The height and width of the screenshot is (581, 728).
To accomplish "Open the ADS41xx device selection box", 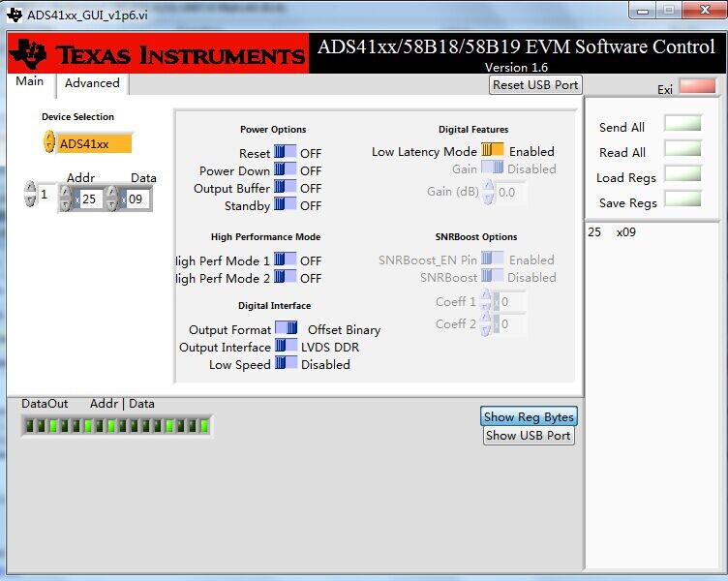I will tap(94, 143).
